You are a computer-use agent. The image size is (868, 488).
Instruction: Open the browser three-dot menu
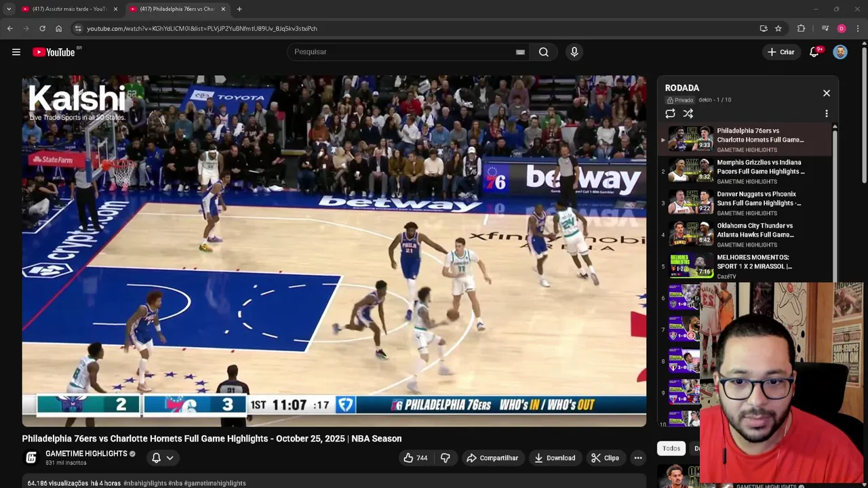pyautogui.click(x=859, y=28)
